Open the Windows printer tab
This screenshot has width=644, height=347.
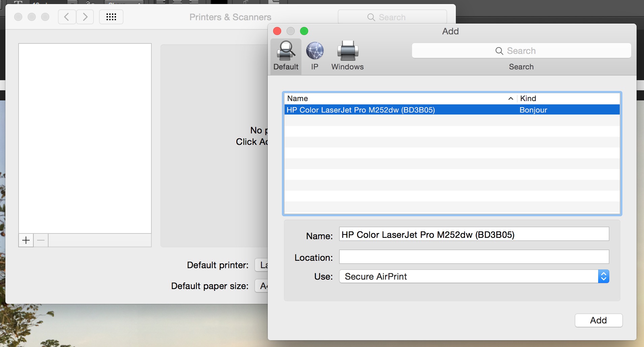(x=347, y=56)
